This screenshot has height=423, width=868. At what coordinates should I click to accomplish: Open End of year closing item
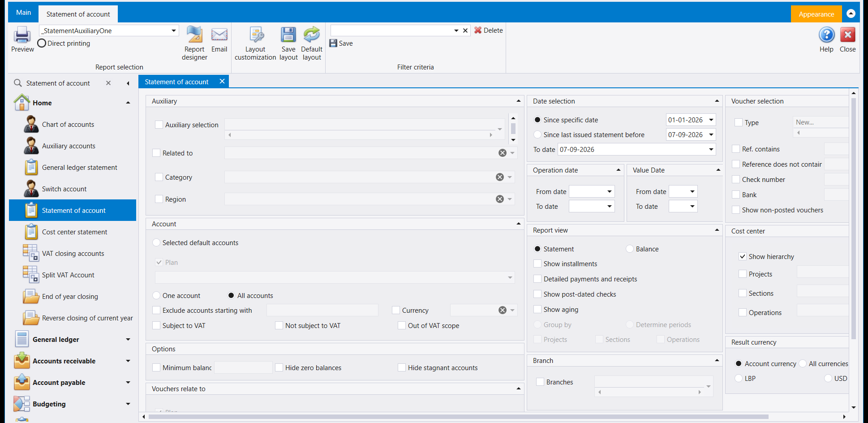coord(73,297)
